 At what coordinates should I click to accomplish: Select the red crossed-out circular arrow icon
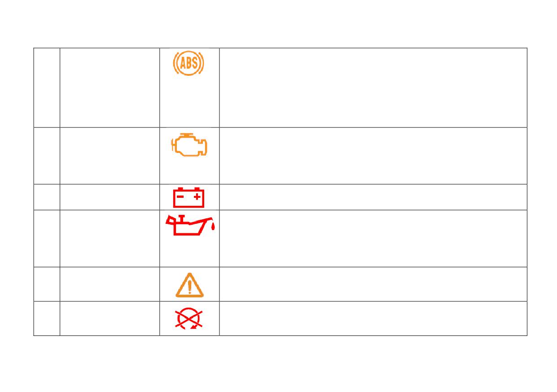(x=189, y=318)
